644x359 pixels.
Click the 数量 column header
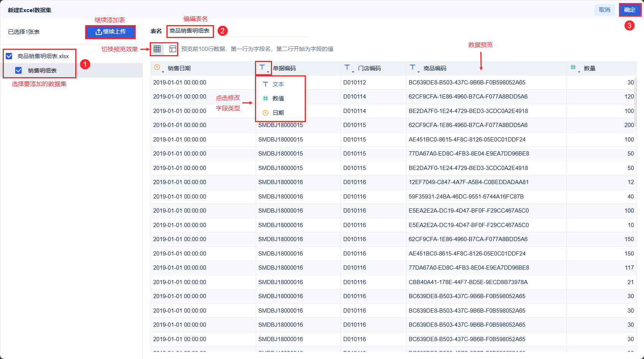click(x=601, y=68)
